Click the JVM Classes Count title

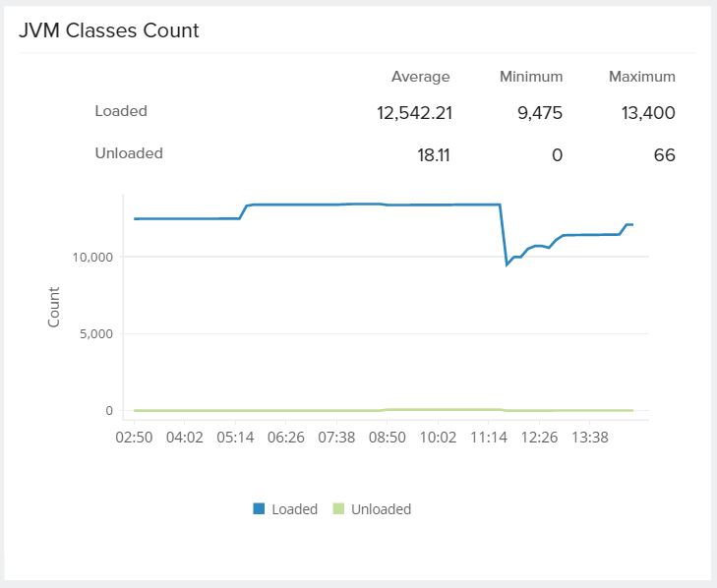click(x=109, y=30)
